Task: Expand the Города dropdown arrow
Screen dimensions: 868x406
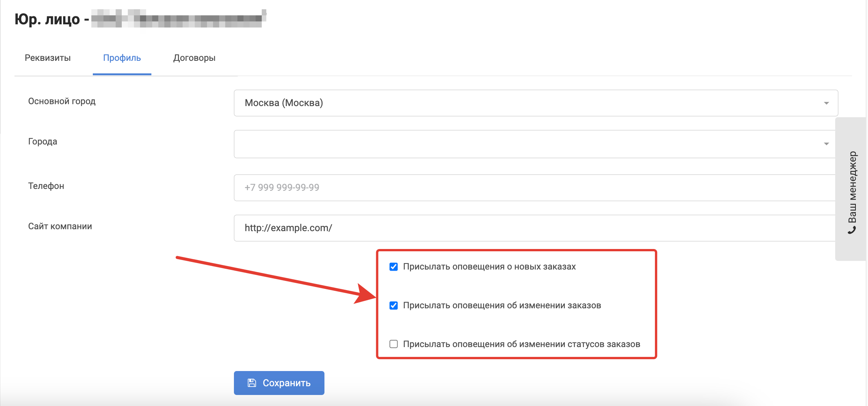Action: click(x=826, y=144)
